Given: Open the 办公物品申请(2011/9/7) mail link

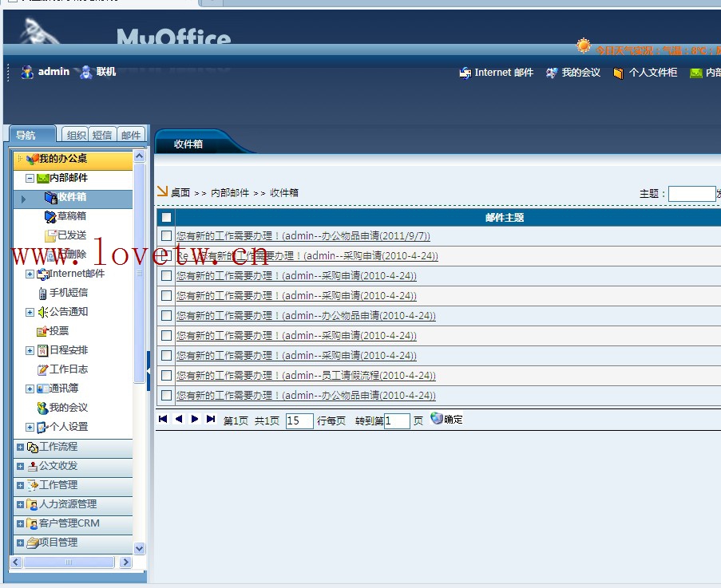Looking at the screenshot, I should click(303, 236).
